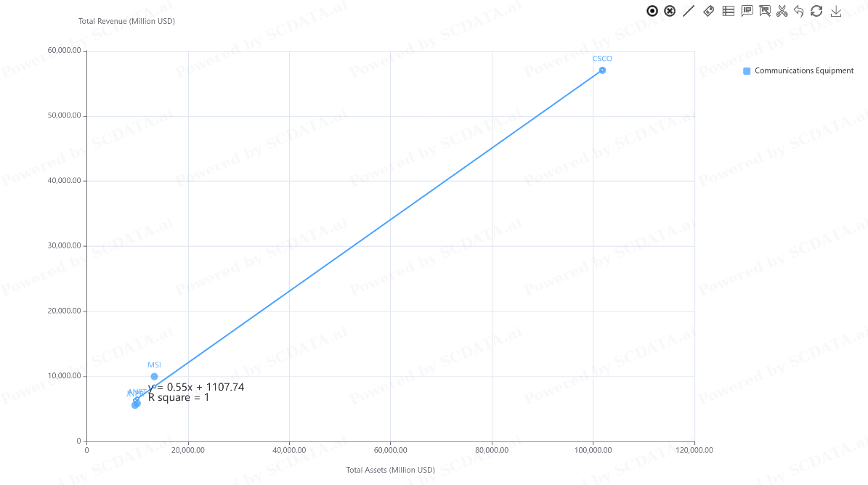Click the MSI point label
This screenshot has width=868, height=485.
pos(155,365)
